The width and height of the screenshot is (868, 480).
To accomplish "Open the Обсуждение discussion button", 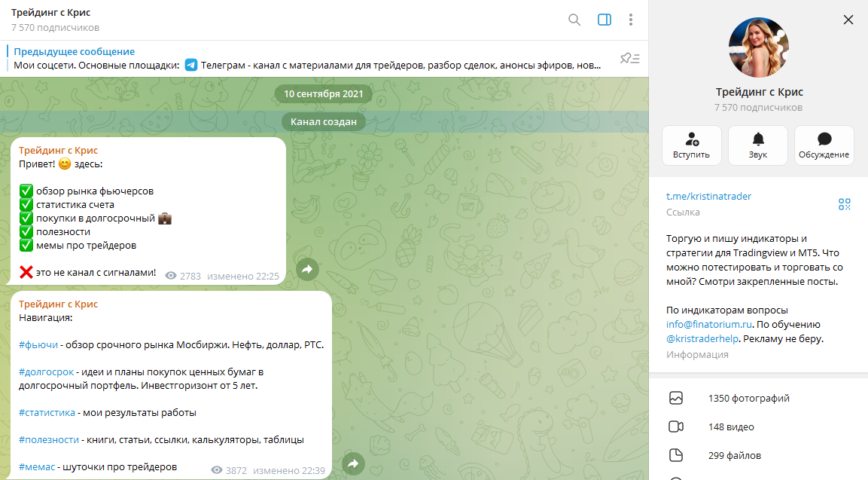I will click(x=824, y=145).
